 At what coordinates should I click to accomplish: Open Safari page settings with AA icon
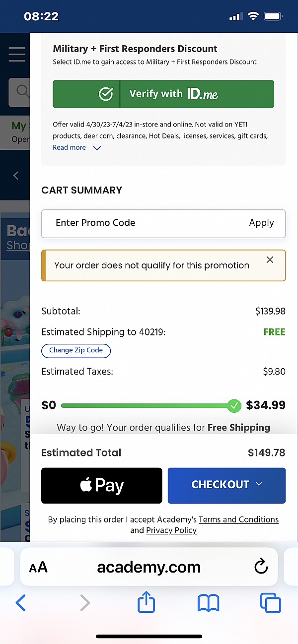point(38,567)
